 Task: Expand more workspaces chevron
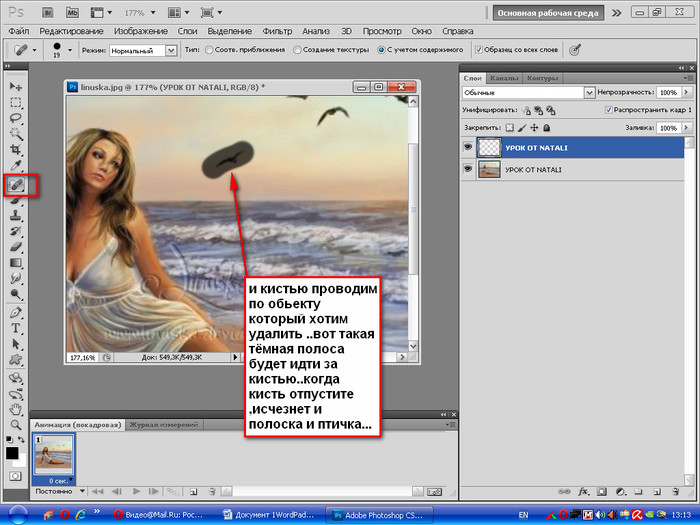[617, 12]
